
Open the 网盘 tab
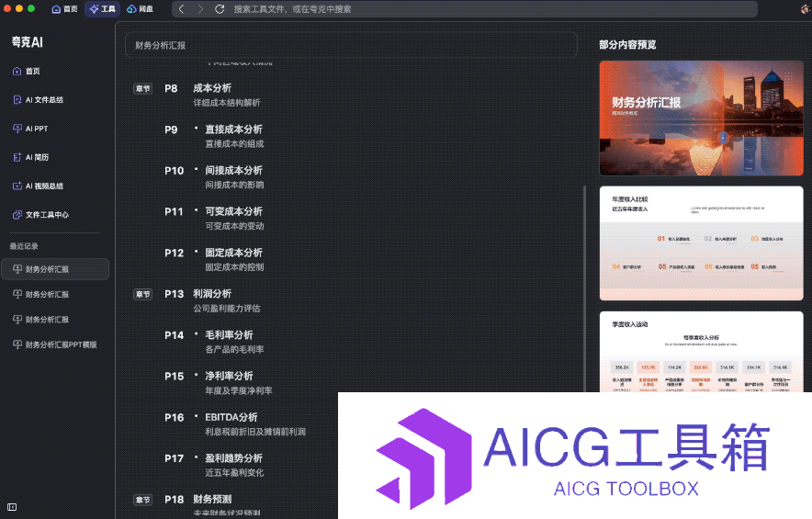[140, 9]
